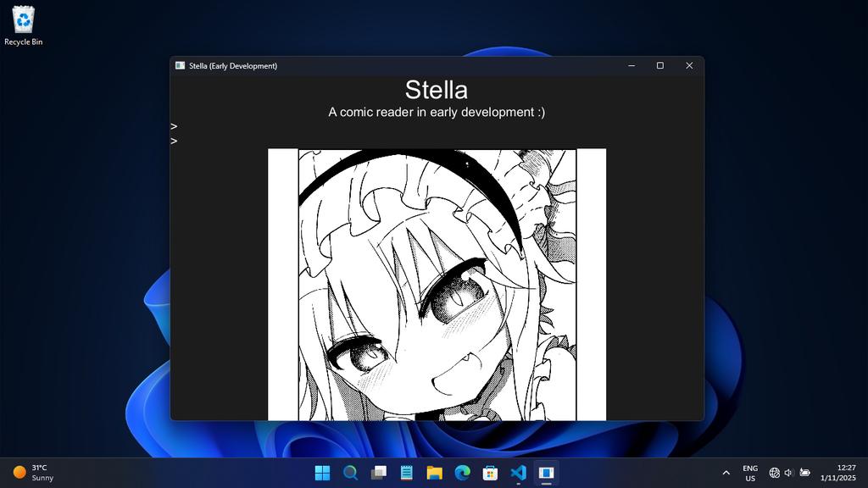868x488 pixels.
Task: Switch to Visual Studio Code
Action: coord(518,473)
